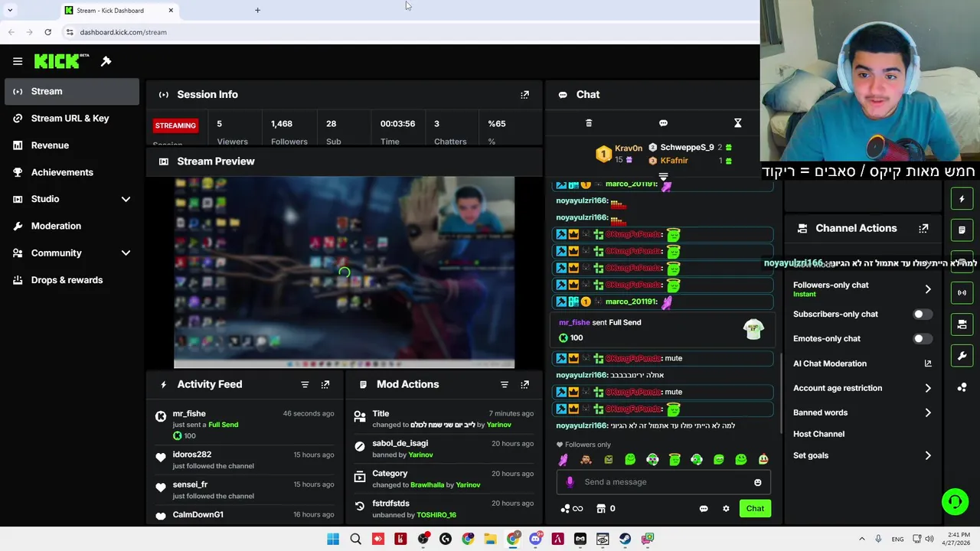Image resolution: width=980 pixels, height=551 pixels.
Task: Click the Stream Preview video thumbnail
Action: [x=344, y=272]
